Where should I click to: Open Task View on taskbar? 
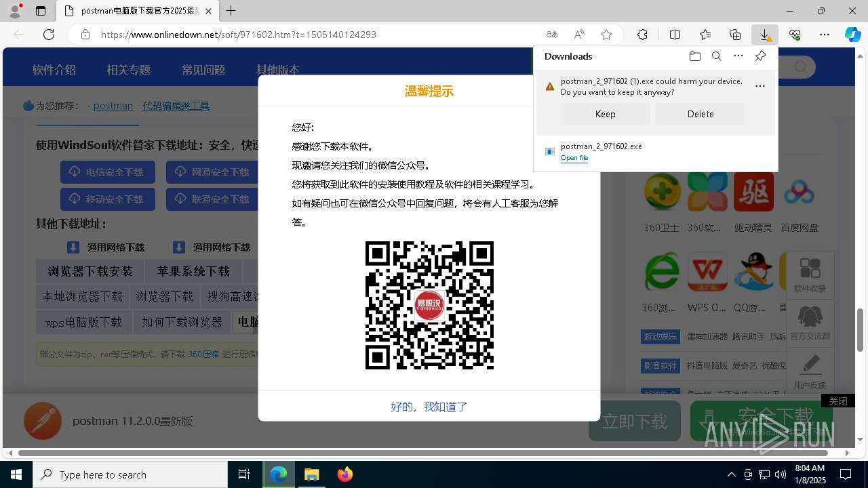click(x=244, y=474)
